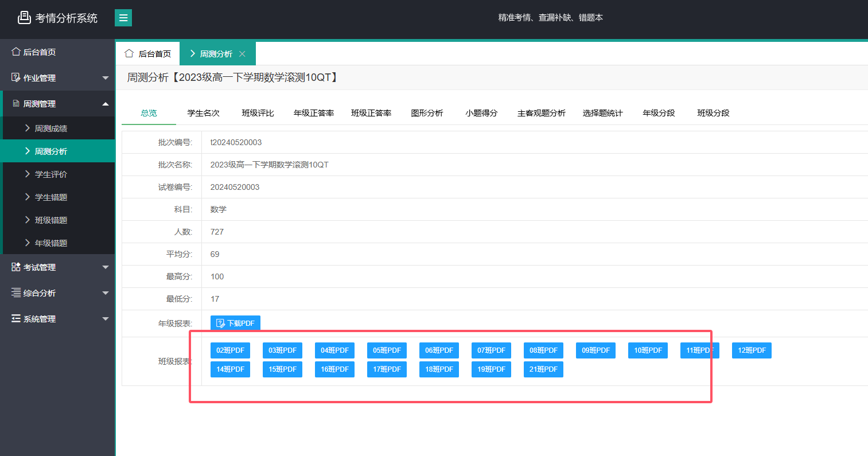This screenshot has height=456, width=868.
Task: Click the 系统管理 icon in sidebar
Action: click(16, 318)
